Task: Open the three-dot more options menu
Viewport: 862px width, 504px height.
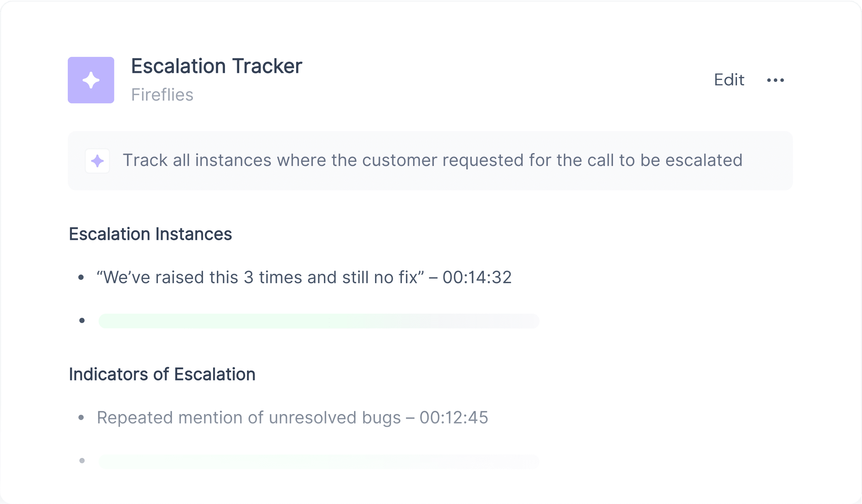Action: click(776, 80)
